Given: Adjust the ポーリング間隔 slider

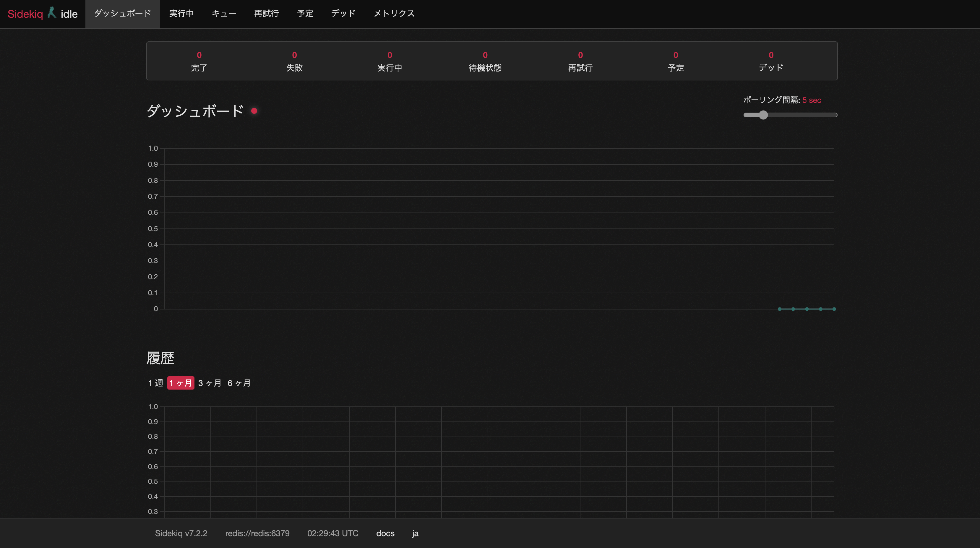Looking at the screenshot, I should [x=763, y=115].
